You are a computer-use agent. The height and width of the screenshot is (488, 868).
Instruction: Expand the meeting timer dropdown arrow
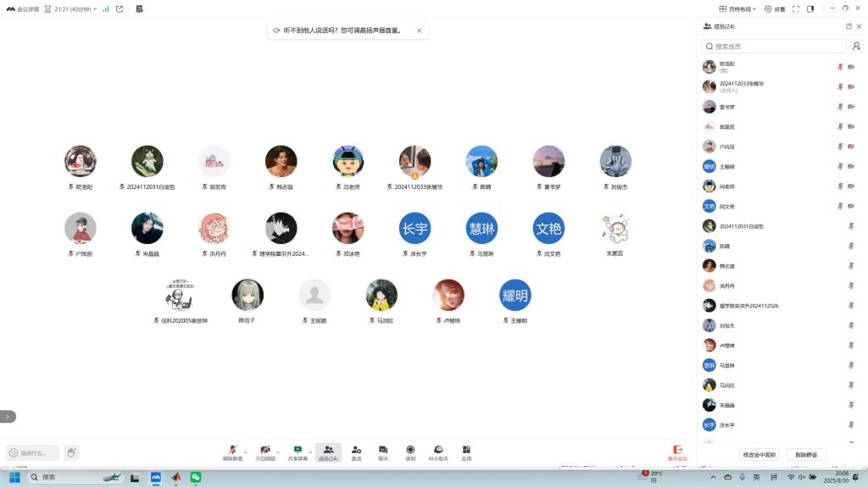(95, 8)
